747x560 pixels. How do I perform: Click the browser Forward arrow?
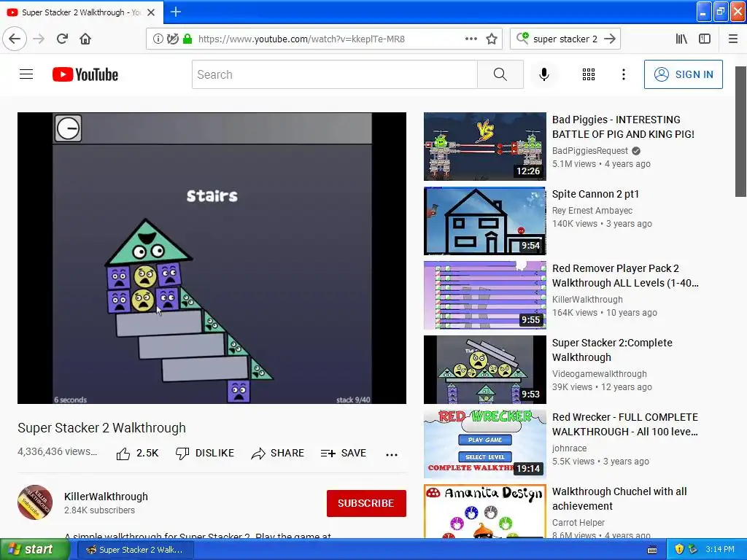(39, 39)
